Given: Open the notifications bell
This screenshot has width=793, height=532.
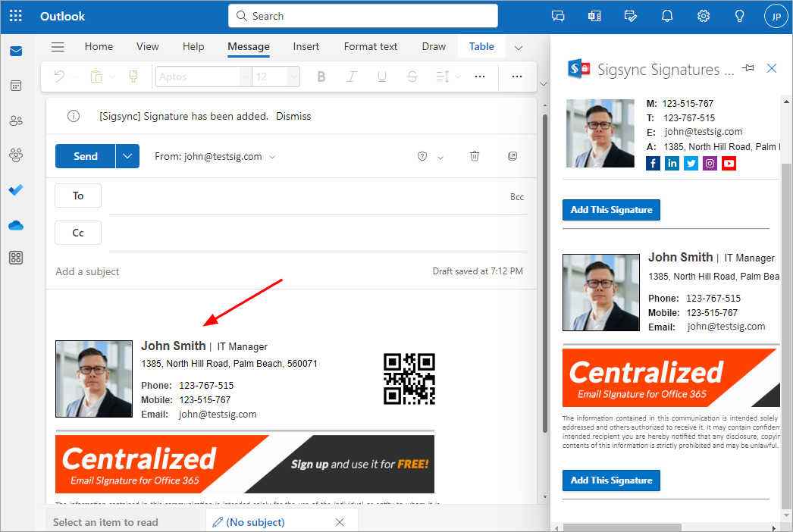Looking at the screenshot, I should click(667, 16).
